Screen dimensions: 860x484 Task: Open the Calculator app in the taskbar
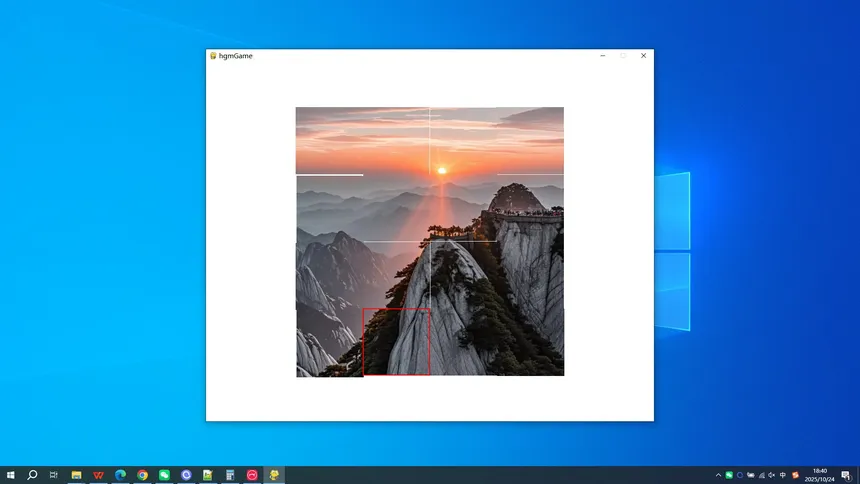230,475
